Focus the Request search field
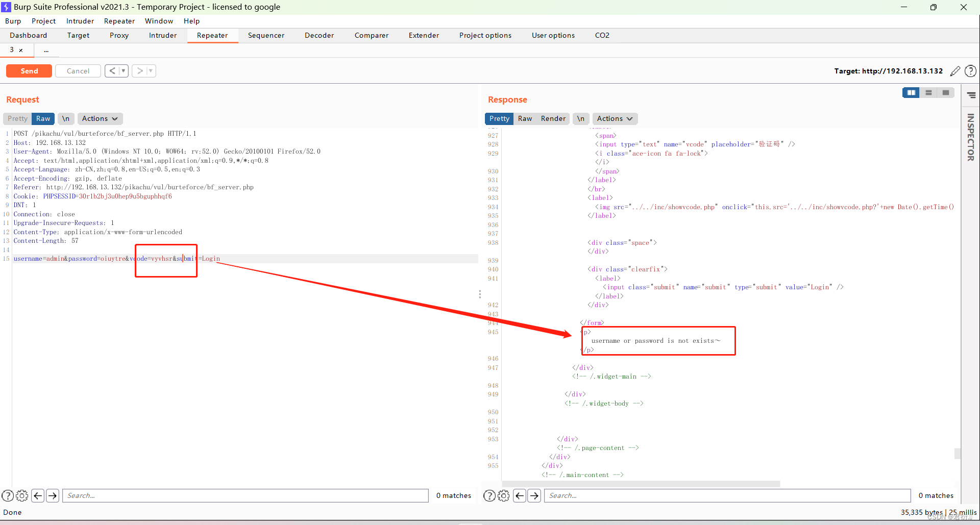 (x=246, y=495)
